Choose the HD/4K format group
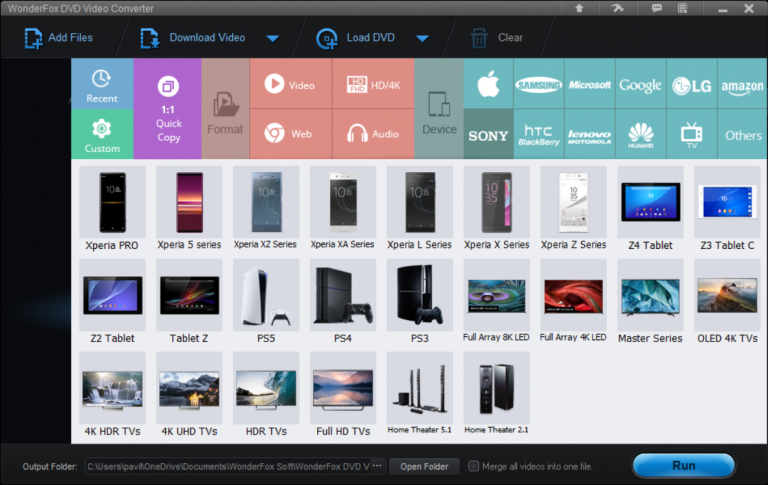This screenshot has height=485, width=768. (x=373, y=84)
